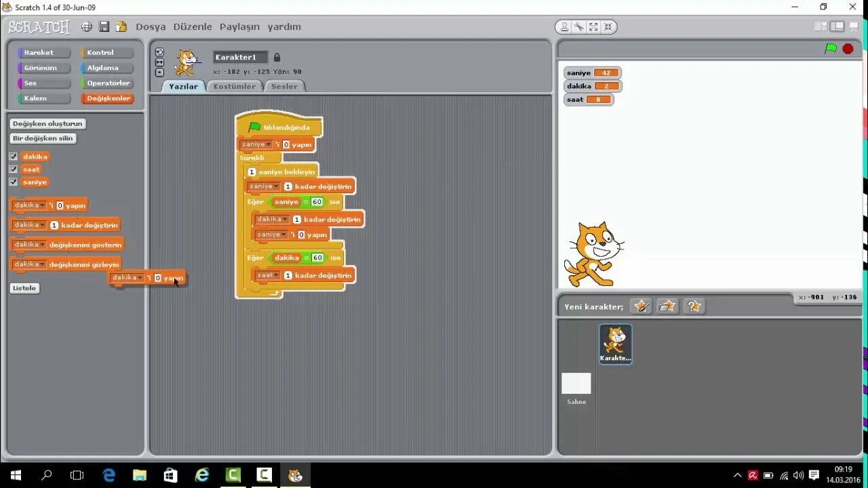Viewport: 868px width, 488px height.
Task: Choose new sprite from file
Action: point(667,306)
